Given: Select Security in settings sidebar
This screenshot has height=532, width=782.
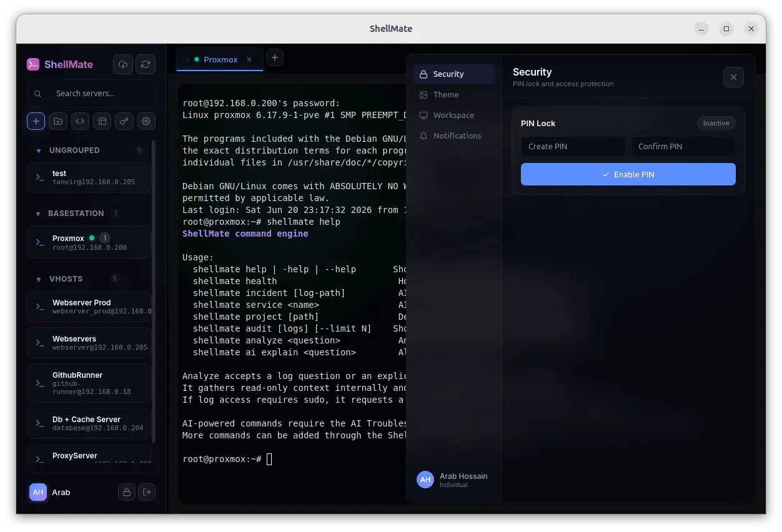Looking at the screenshot, I should click(453, 74).
